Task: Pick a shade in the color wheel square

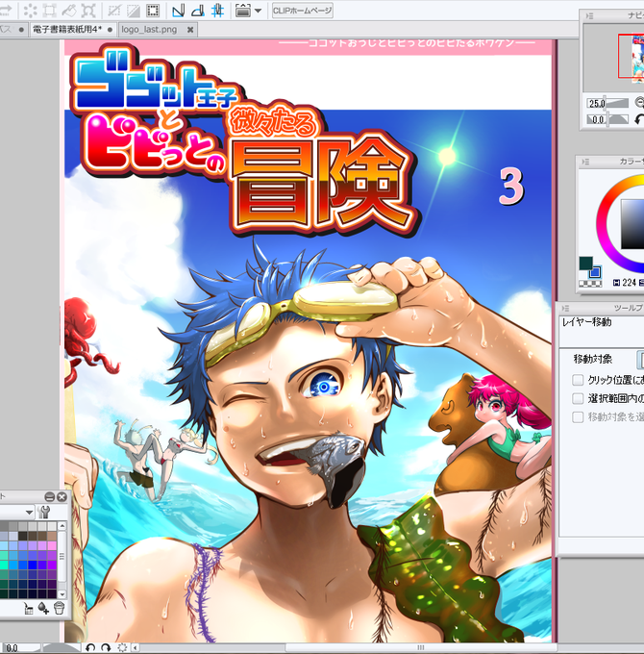Action: [x=632, y=224]
